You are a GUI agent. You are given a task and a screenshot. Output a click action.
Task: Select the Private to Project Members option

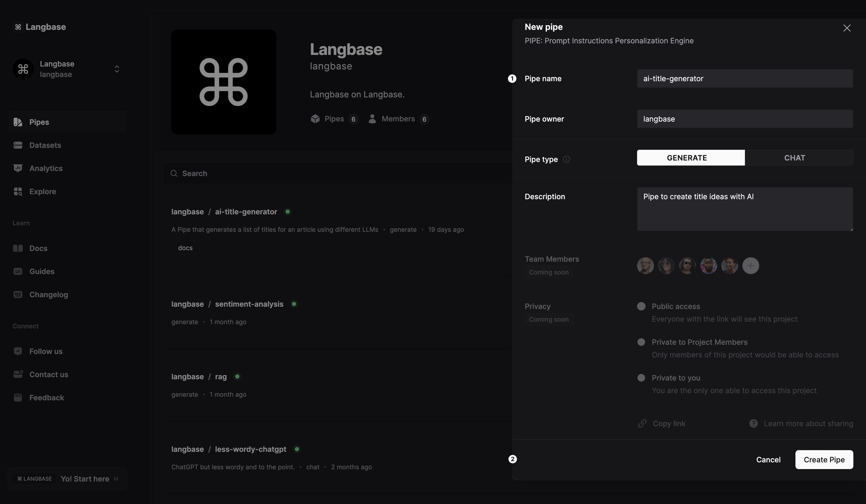point(641,342)
